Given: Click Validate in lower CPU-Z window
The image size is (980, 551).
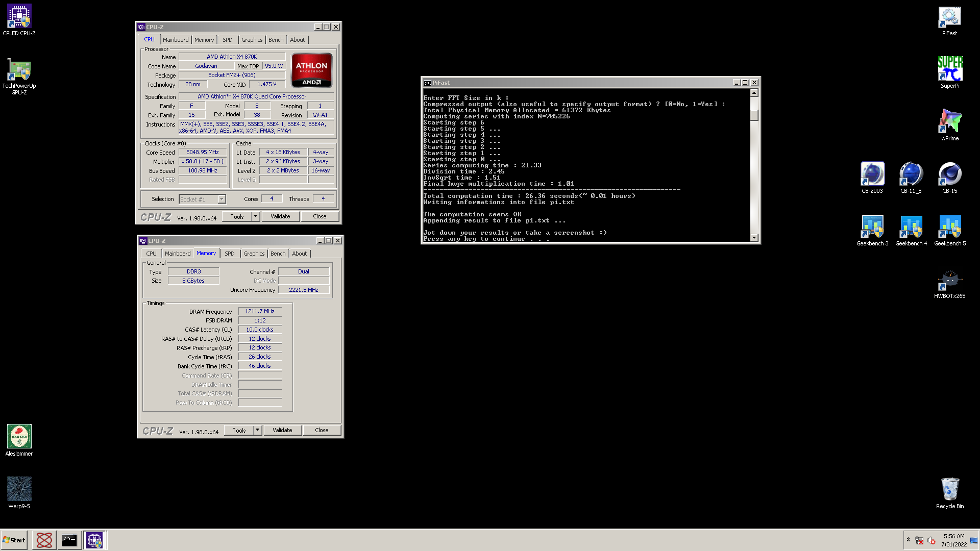Looking at the screenshot, I should click(x=282, y=431).
